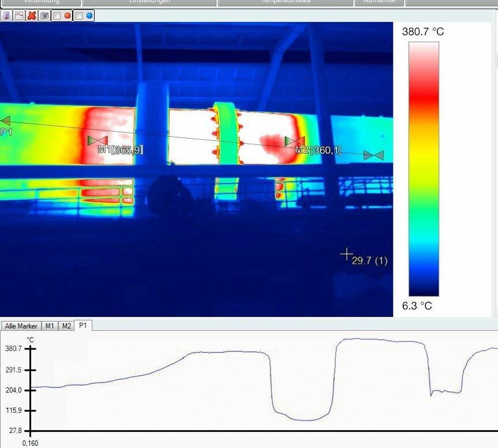This screenshot has width=498, height=448.
Task: Click the Verbindung button at top
Action: tap(40, 2)
